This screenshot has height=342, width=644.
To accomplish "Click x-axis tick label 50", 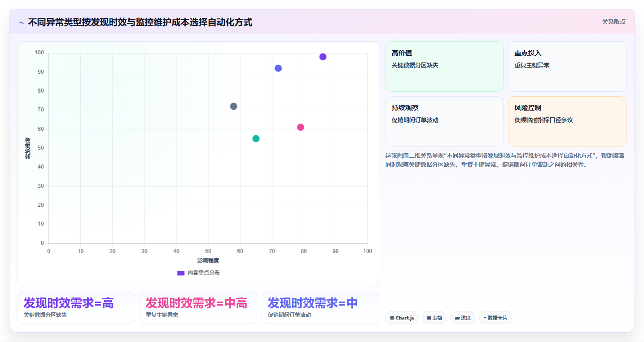I will [208, 251].
